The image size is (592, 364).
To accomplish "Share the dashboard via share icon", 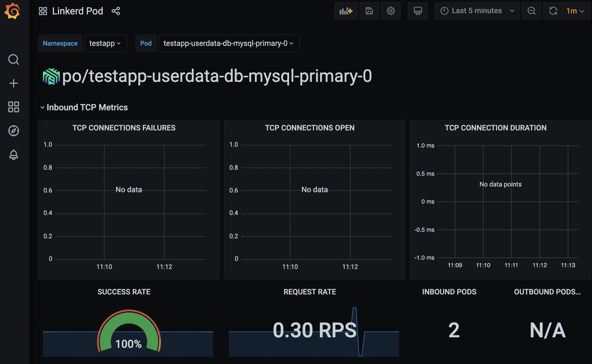I will click(x=116, y=11).
